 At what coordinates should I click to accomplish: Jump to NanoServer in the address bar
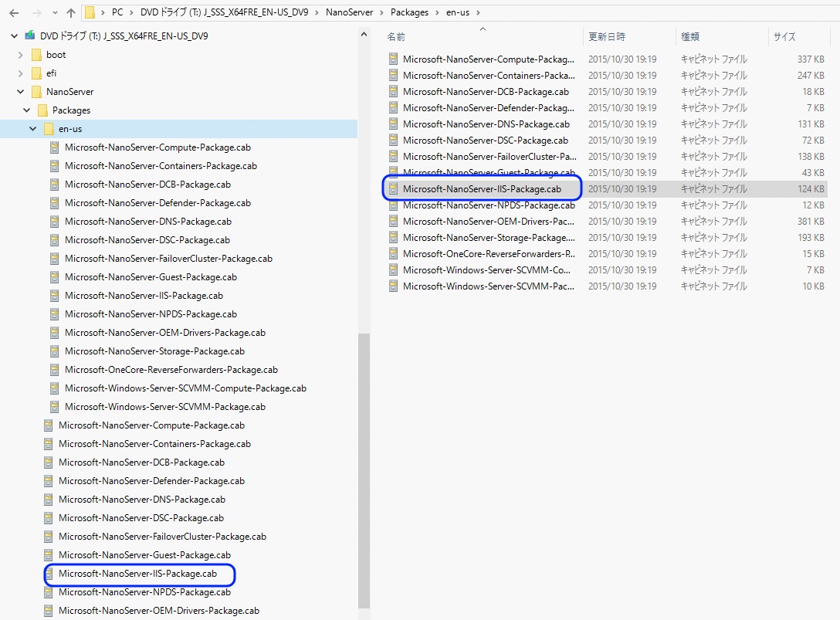(349, 12)
